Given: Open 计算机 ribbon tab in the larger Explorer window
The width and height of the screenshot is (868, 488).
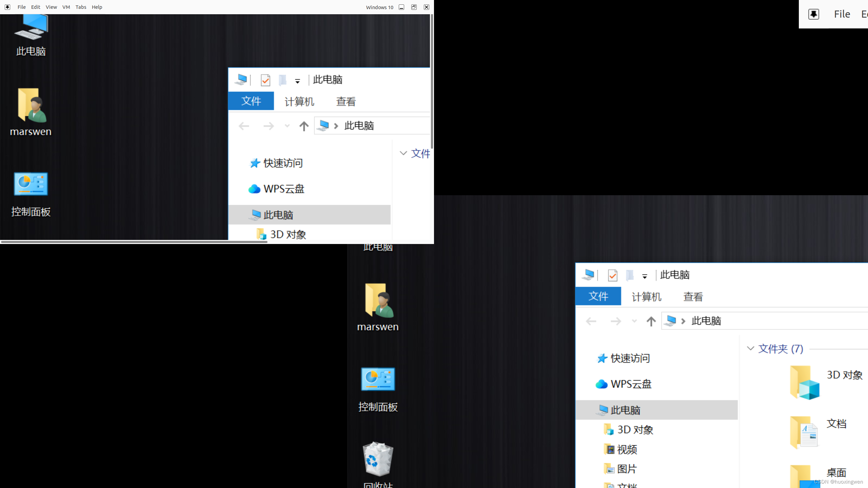Looking at the screenshot, I should coord(646,297).
